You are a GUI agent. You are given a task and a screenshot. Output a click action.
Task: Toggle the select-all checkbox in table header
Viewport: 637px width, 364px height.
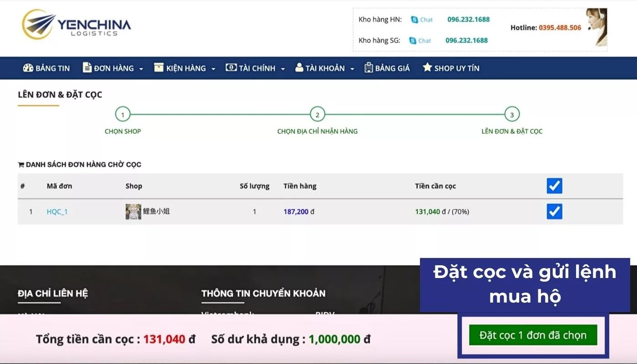pos(554,186)
